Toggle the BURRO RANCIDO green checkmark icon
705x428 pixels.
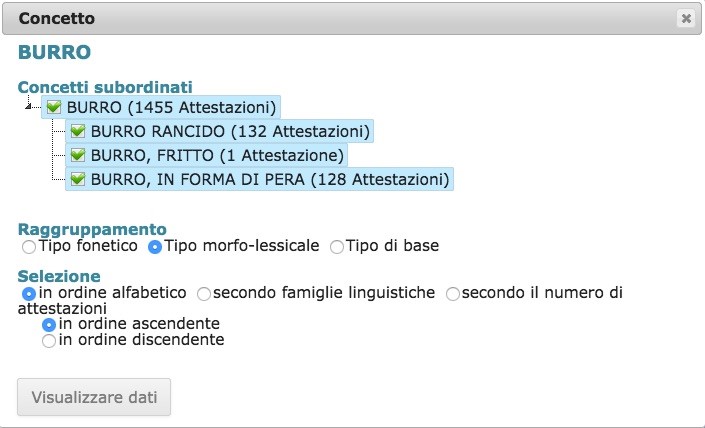pos(78,132)
